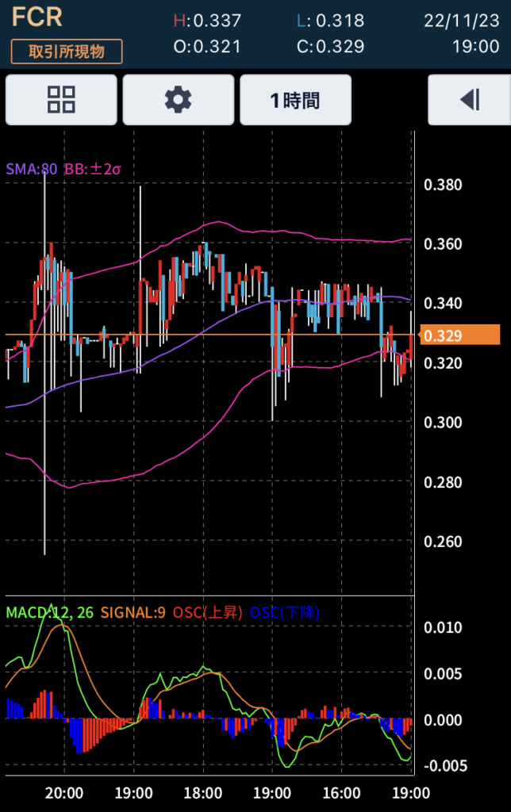
Task: Select the FCR symbol name
Action: (x=36, y=17)
